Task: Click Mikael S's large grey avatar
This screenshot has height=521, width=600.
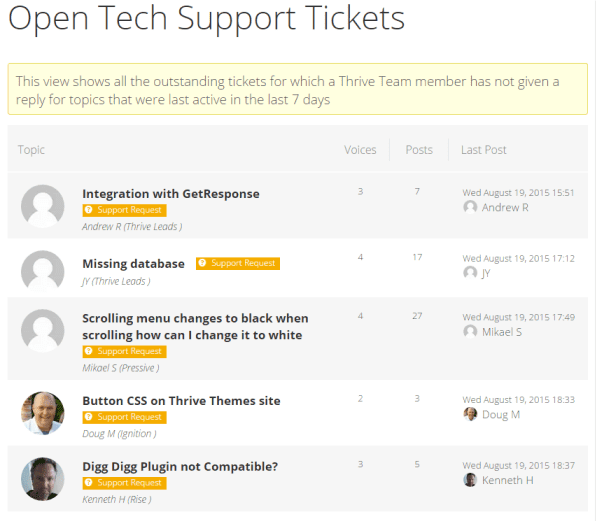Action: [x=43, y=330]
